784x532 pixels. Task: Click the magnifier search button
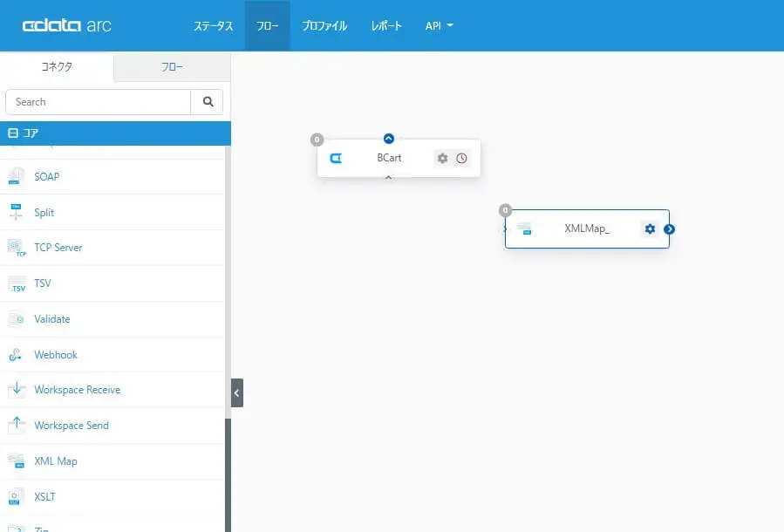coord(208,102)
